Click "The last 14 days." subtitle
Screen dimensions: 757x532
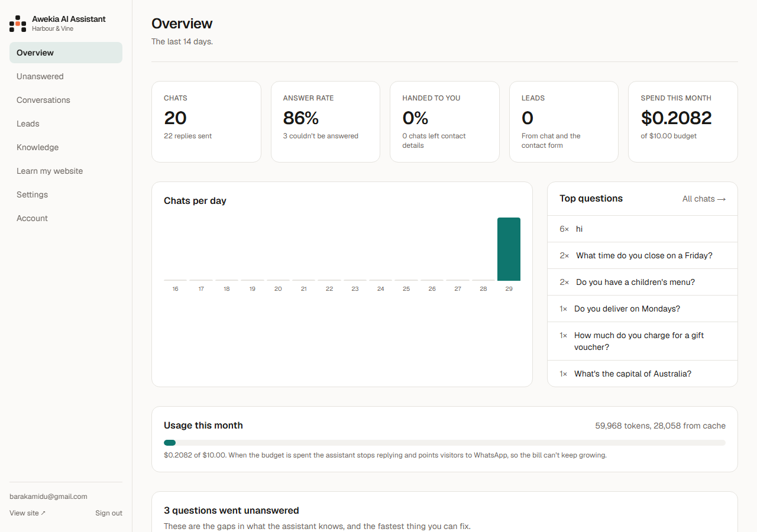(182, 41)
